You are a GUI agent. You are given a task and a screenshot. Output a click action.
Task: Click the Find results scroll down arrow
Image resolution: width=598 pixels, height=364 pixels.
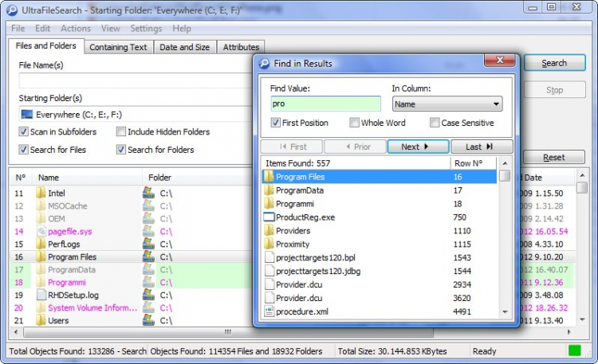click(505, 311)
